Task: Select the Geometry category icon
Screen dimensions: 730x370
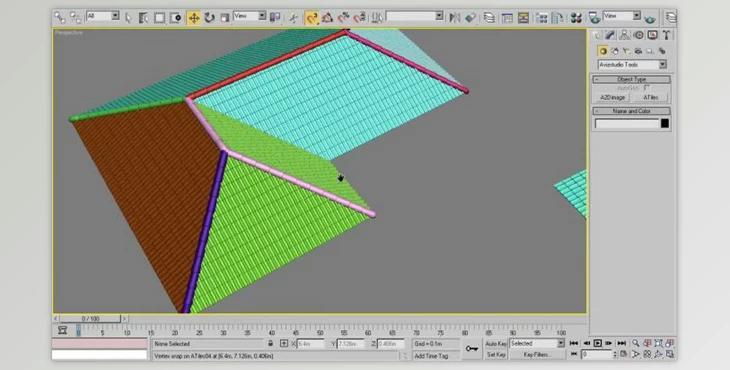Action: click(603, 51)
